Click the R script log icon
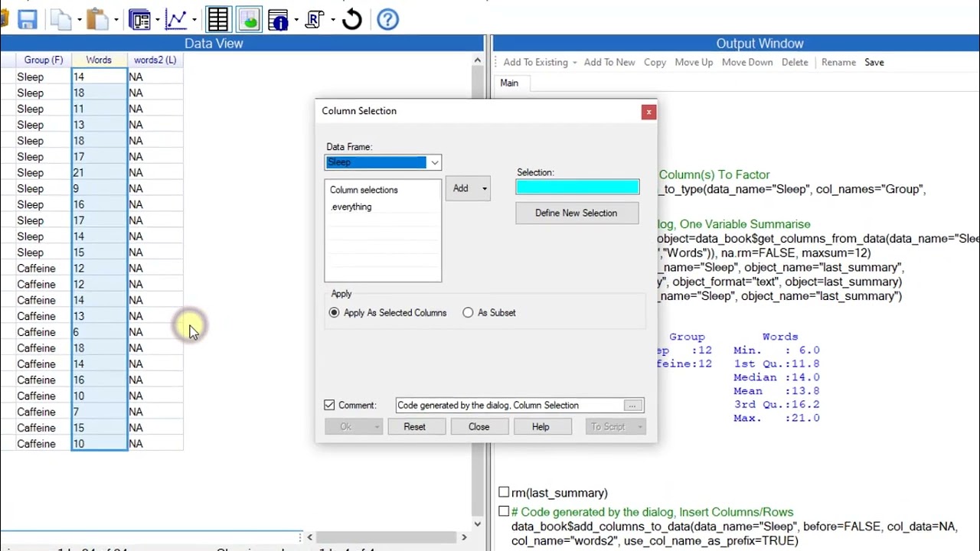 click(314, 20)
